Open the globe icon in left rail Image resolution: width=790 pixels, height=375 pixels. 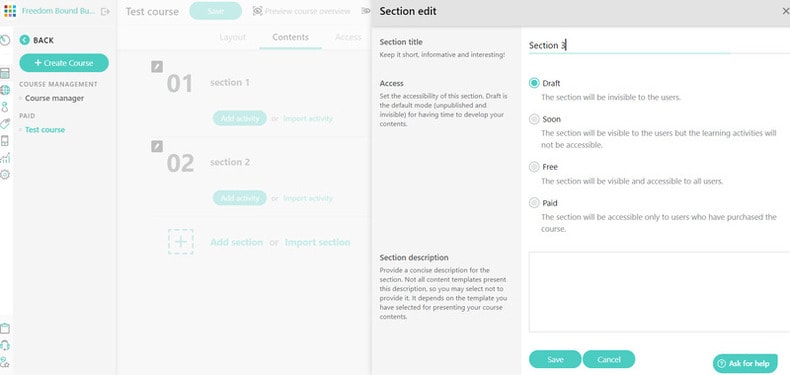(5, 90)
